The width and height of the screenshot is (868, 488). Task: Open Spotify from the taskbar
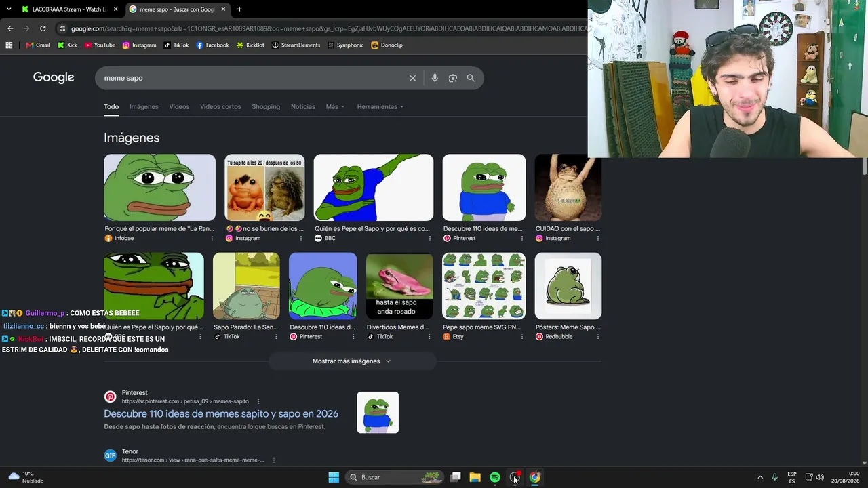(495, 477)
